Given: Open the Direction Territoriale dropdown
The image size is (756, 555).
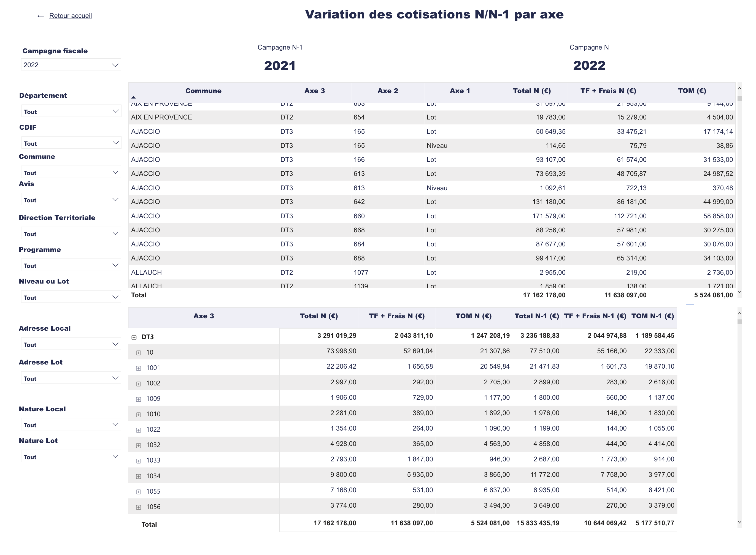Looking at the screenshot, I should 71,234.
